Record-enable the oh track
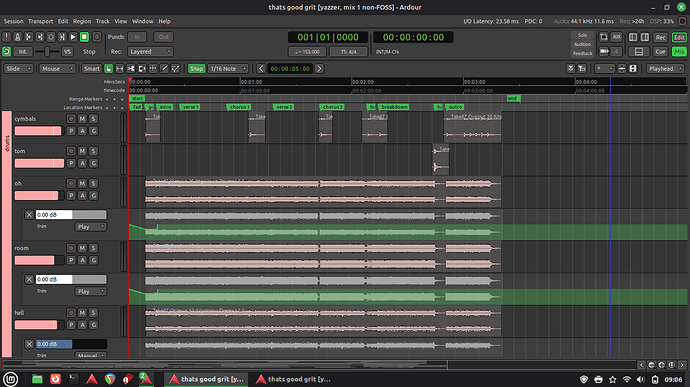Viewport: 690px width, 387px height. [x=71, y=183]
